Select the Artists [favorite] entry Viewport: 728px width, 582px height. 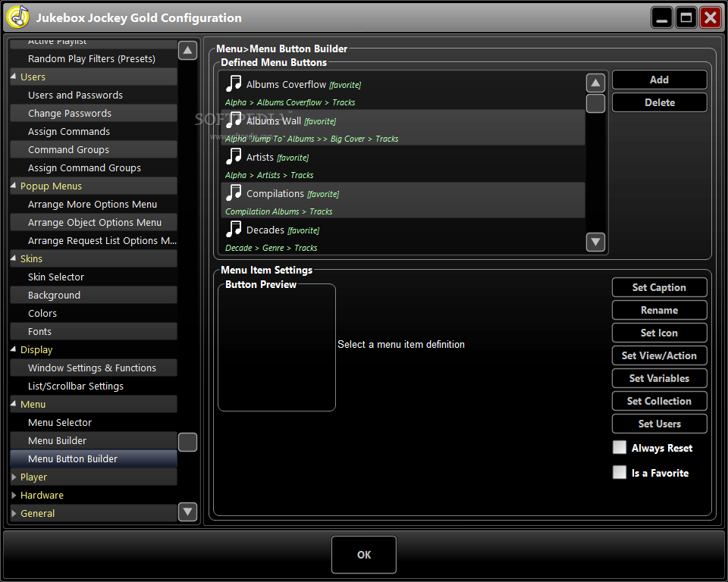[403, 164]
